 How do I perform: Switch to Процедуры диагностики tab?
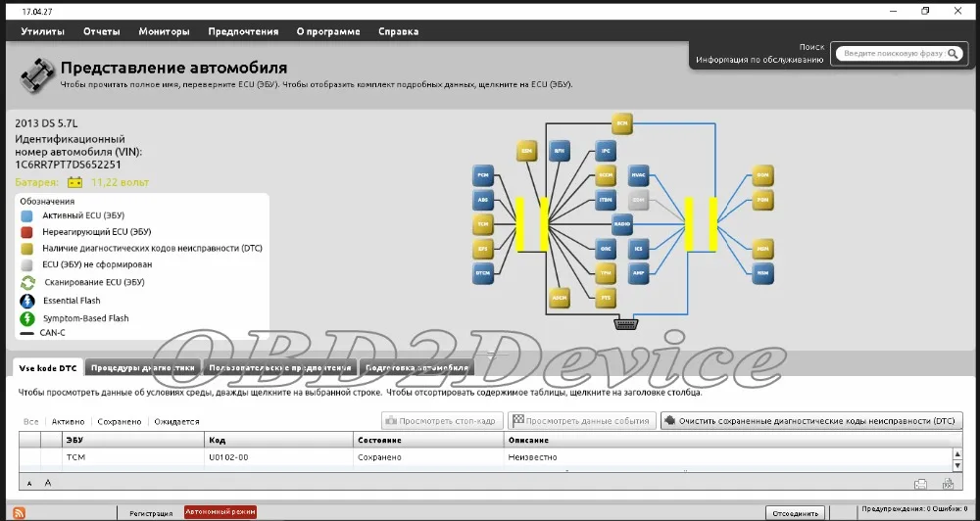tap(142, 367)
